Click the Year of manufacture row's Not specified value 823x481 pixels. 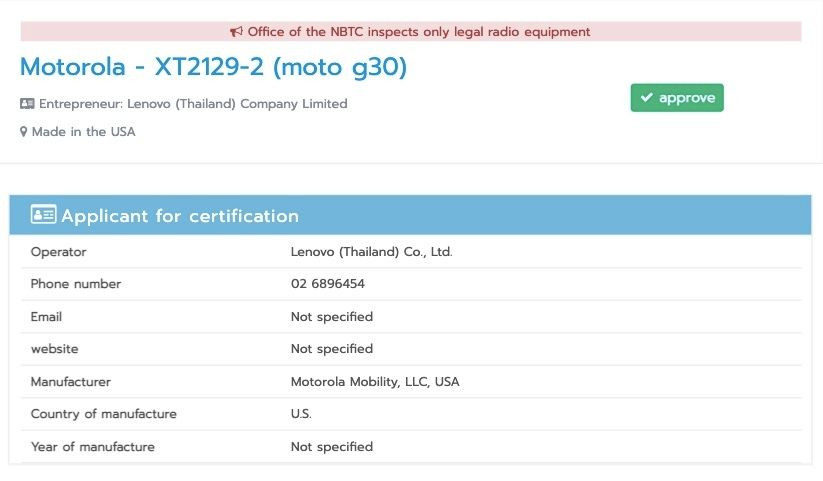(x=331, y=447)
